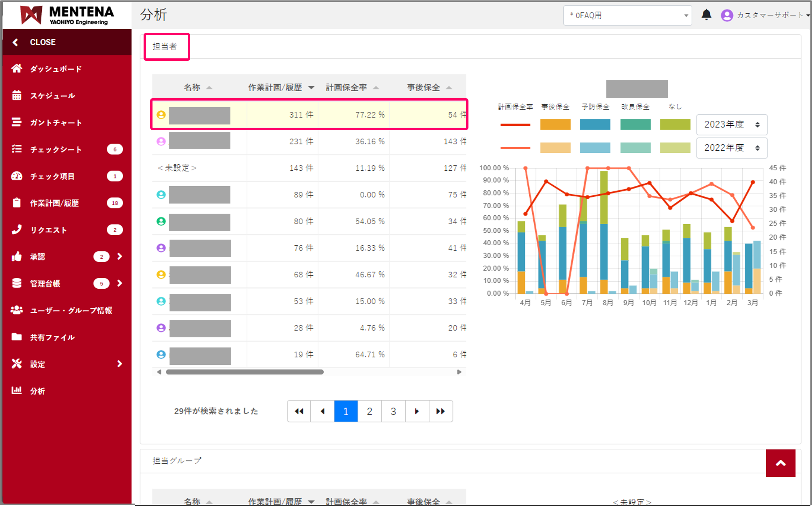Open ユーザー・グループ情報 menu item

pos(71,310)
